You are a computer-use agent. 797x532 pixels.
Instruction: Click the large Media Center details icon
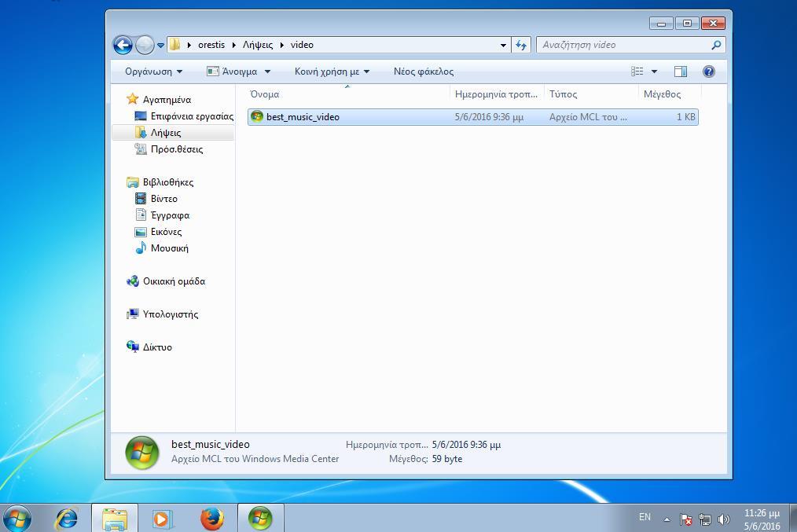(141, 452)
